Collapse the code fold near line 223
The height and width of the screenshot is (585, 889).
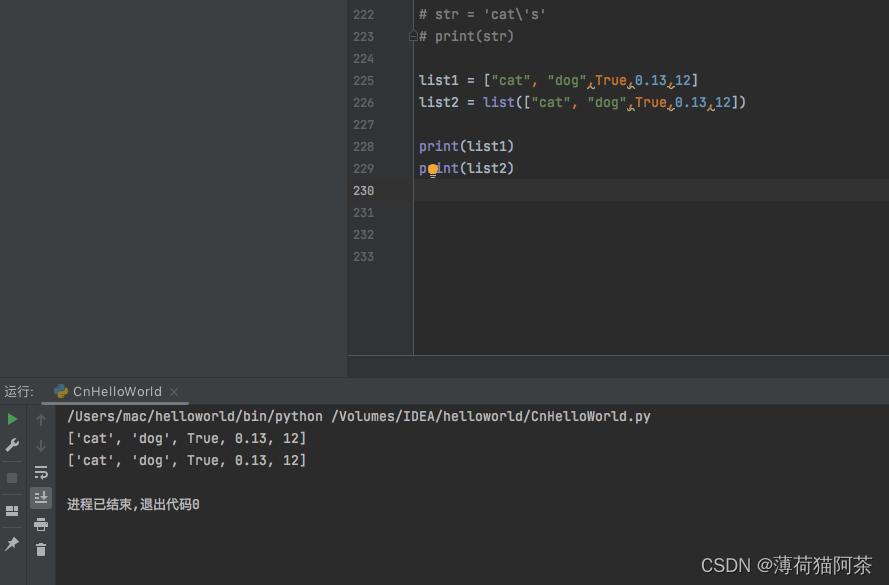(x=413, y=34)
